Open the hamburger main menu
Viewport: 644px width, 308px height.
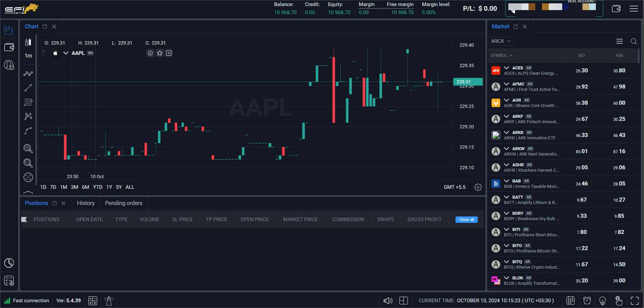click(x=634, y=8)
